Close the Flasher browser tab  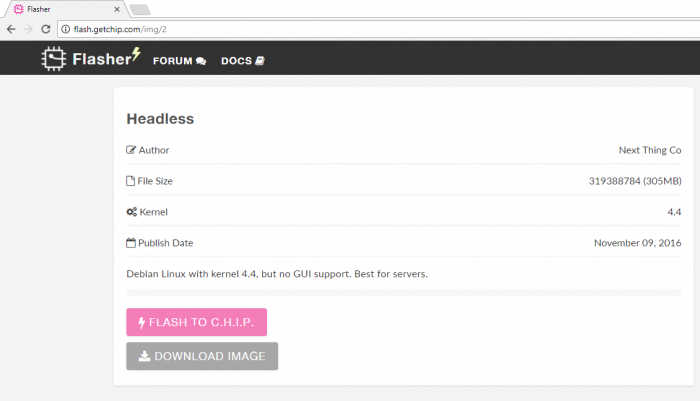point(117,9)
